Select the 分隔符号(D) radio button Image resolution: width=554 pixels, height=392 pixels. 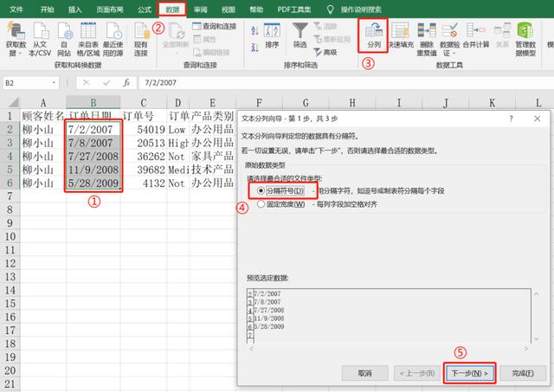(x=259, y=190)
